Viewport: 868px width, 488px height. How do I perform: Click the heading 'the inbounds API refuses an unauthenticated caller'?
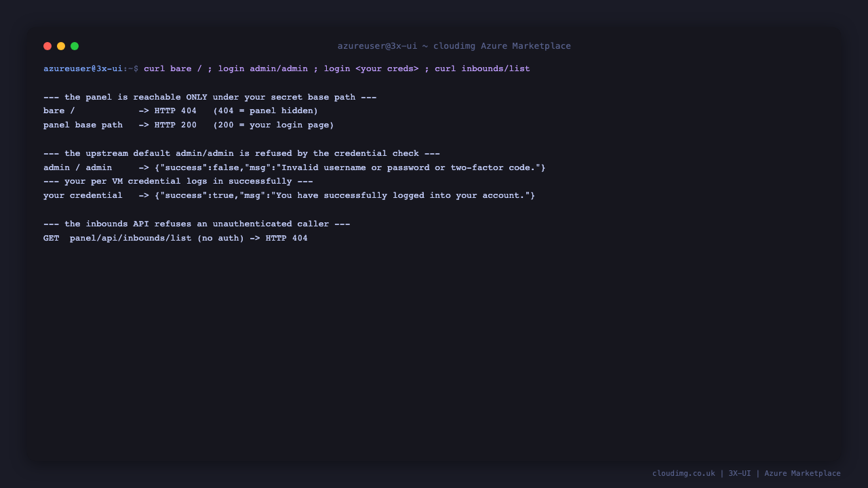[197, 224]
